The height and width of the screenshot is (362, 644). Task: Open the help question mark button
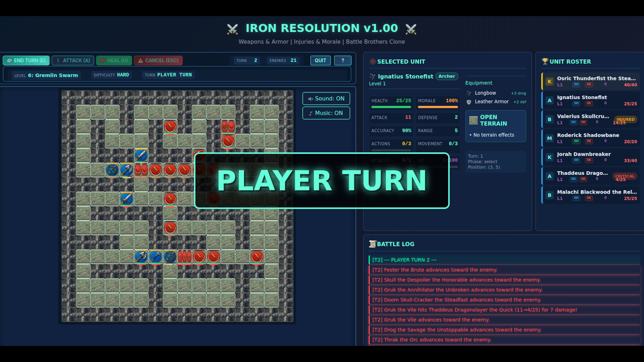342,60
